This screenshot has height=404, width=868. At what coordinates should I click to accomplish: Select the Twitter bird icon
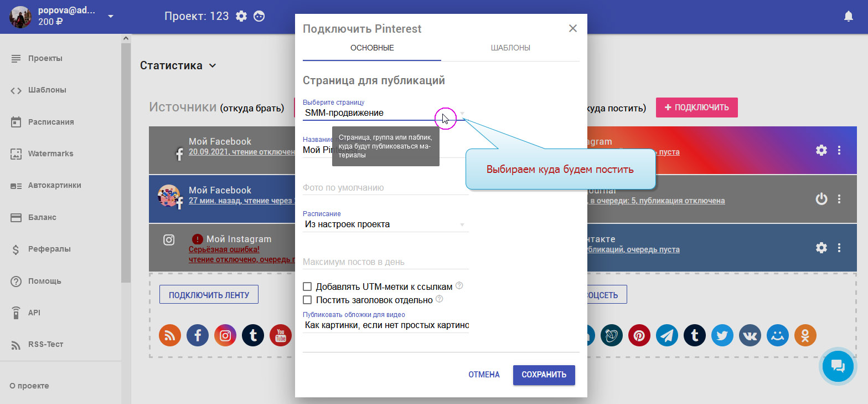722,335
